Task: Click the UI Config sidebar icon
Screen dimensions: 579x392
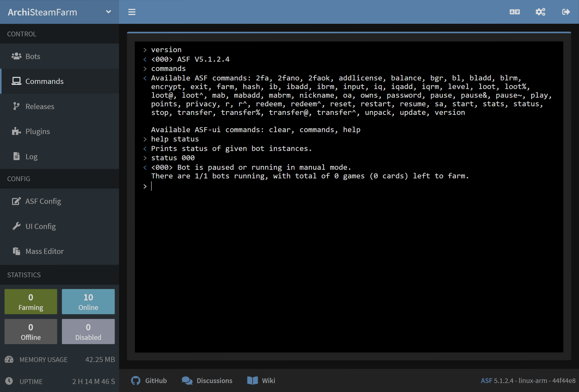Action: pyautogui.click(x=15, y=226)
